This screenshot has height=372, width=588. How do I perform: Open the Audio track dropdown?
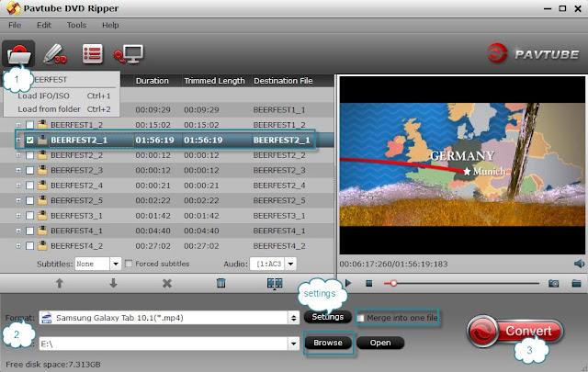(x=290, y=264)
